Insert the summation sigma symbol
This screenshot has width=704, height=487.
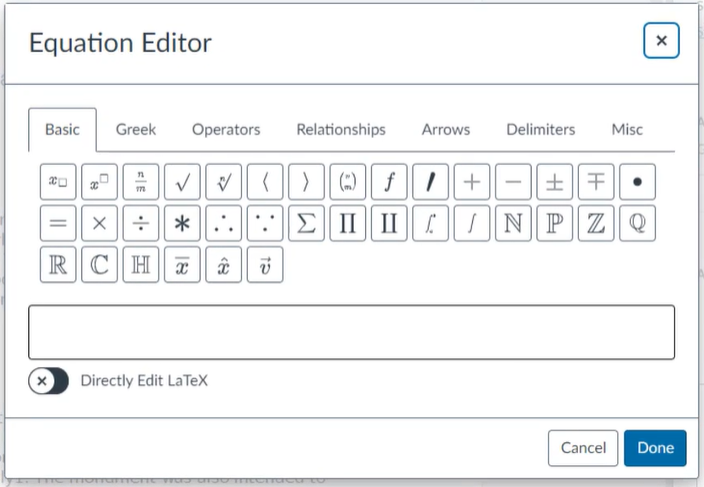(306, 224)
